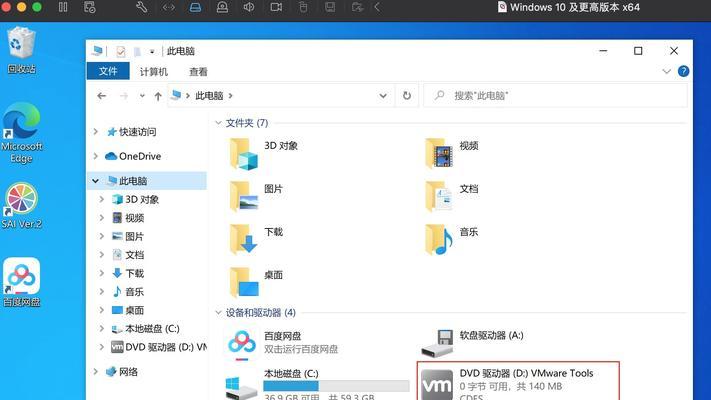Click VMware USB device icon
This screenshot has width=711, height=400.
click(303, 7)
